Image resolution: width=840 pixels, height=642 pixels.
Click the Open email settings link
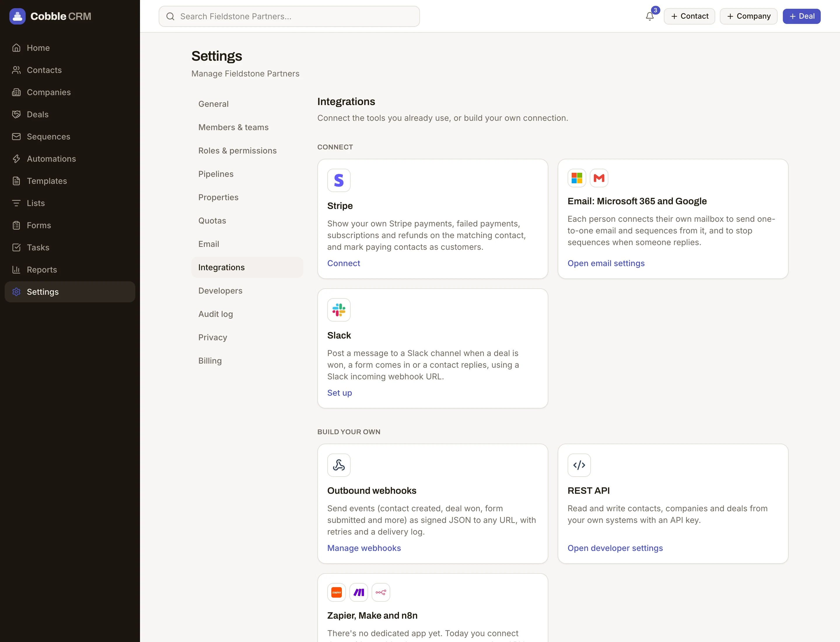click(x=606, y=263)
